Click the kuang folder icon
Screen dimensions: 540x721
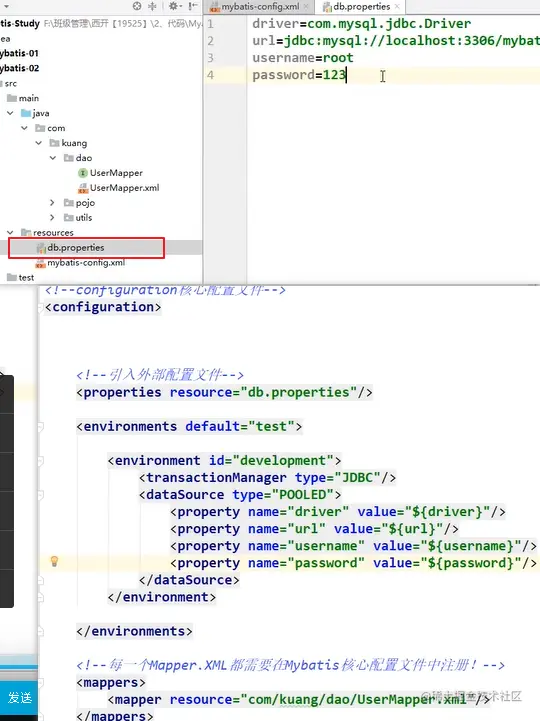(x=54, y=143)
